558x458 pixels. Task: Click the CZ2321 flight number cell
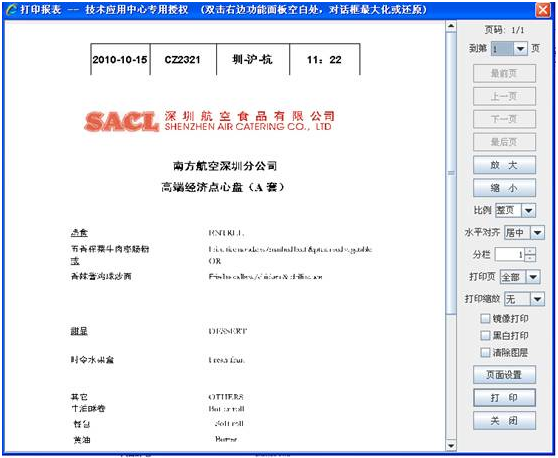(183, 59)
